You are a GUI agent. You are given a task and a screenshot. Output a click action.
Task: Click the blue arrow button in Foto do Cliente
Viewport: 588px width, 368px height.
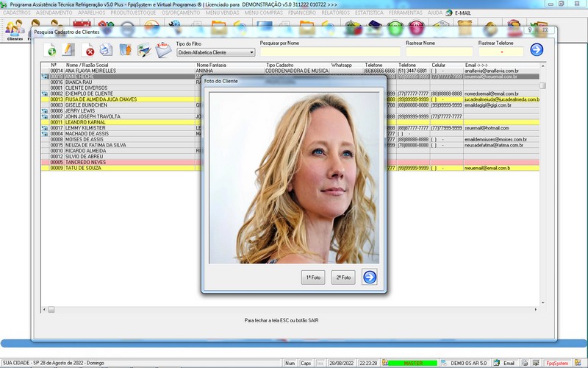370,277
